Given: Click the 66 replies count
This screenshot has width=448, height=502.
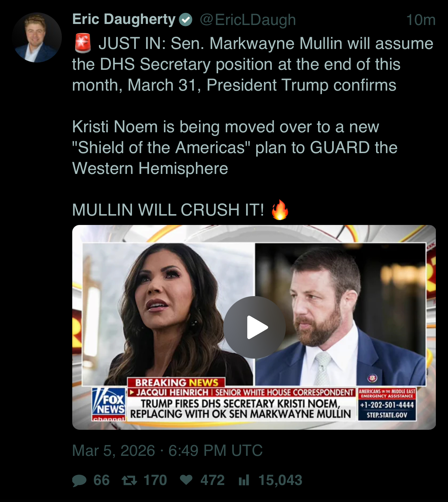Looking at the screenshot, I should tap(101, 480).
